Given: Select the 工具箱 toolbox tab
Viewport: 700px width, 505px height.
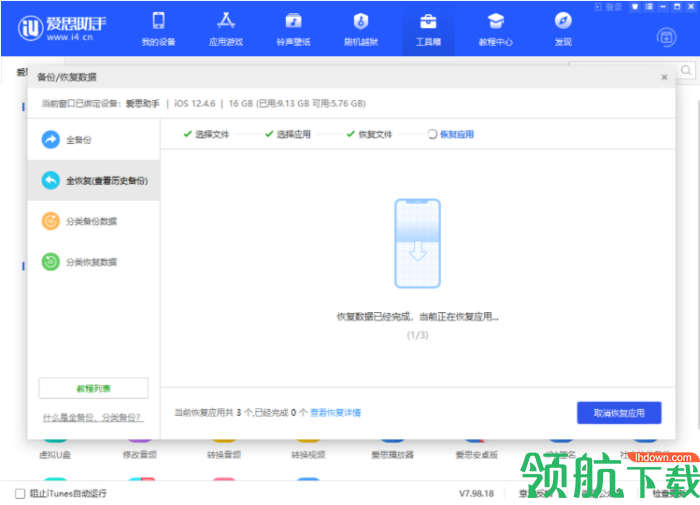Looking at the screenshot, I should 428,29.
